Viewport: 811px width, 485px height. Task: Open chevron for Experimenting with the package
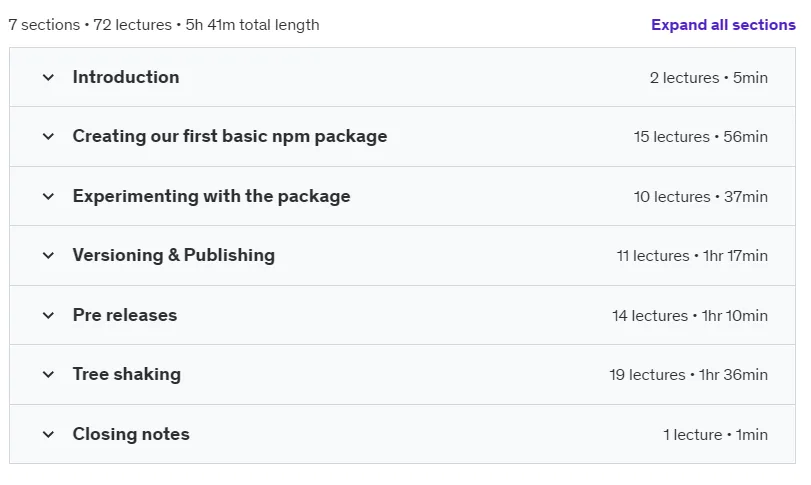tap(48, 196)
